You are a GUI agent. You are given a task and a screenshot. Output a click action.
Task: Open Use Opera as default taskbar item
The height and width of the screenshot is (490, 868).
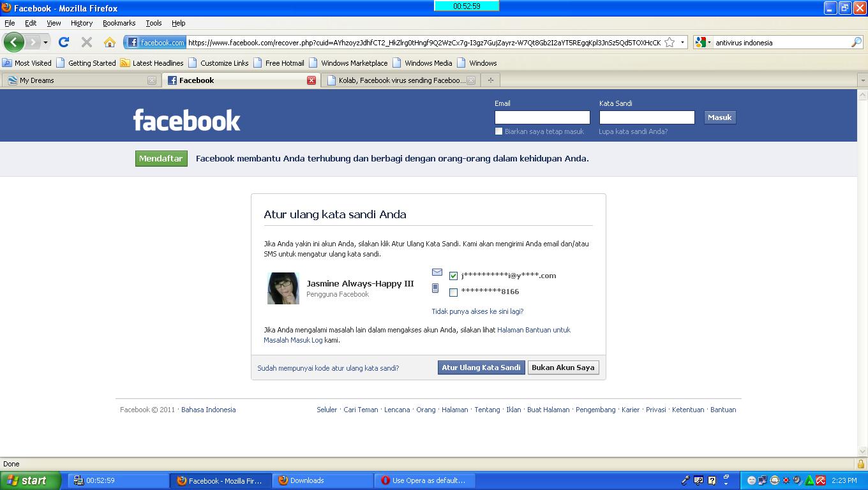click(425, 480)
